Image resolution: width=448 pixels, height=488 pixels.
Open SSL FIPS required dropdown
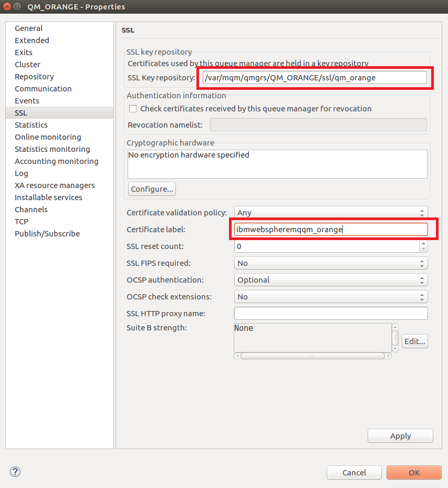(330, 263)
